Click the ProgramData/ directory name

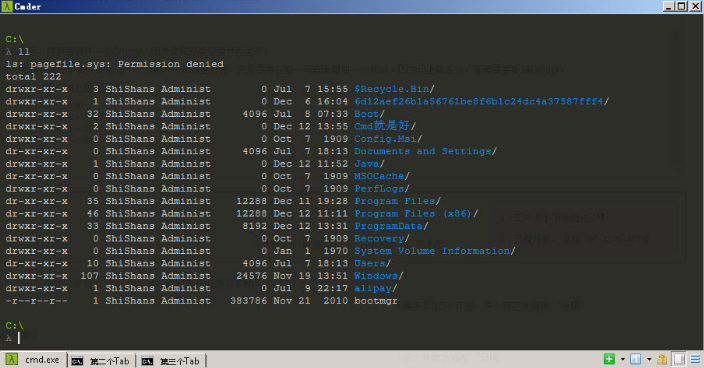391,226
